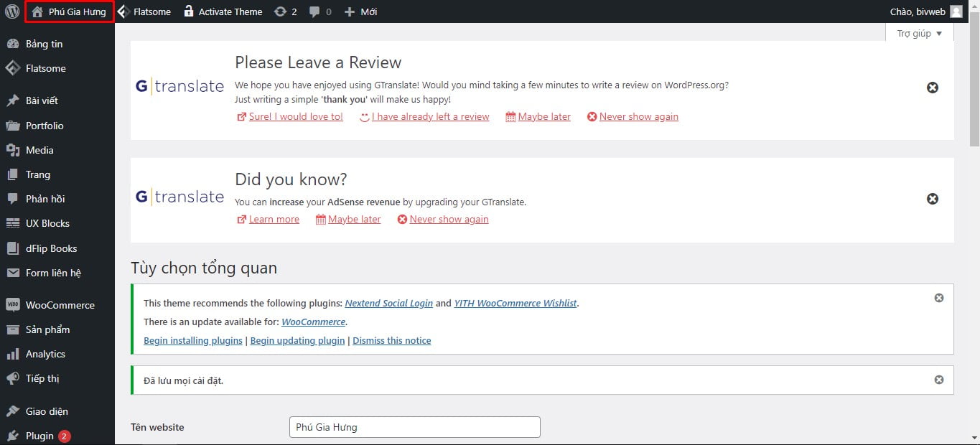Image resolution: width=980 pixels, height=445 pixels.
Task: Open the Mới new content menu
Action: 360,11
